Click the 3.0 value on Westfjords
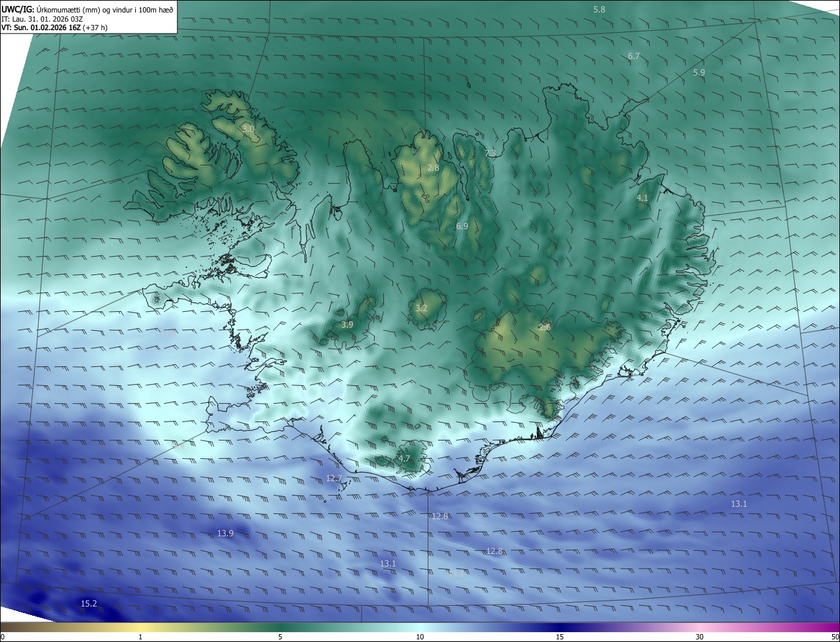Image resolution: width=840 pixels, height=642 pixels. pos(248,129)
